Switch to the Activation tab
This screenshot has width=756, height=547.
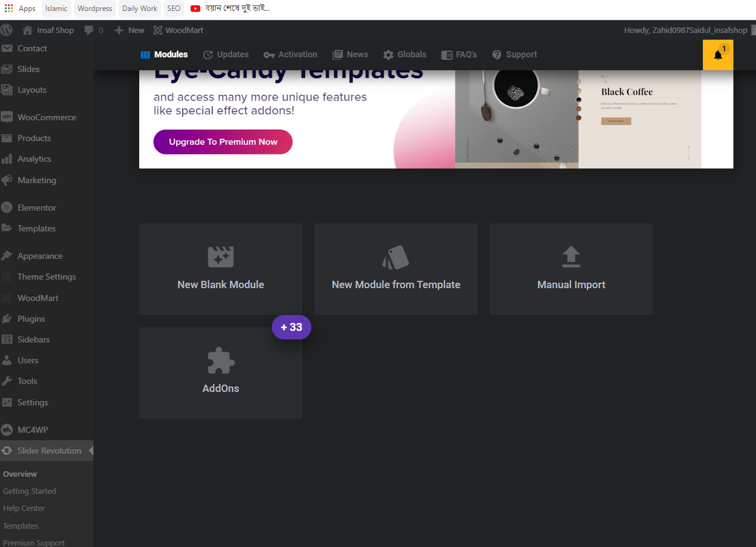coord(291,54)
